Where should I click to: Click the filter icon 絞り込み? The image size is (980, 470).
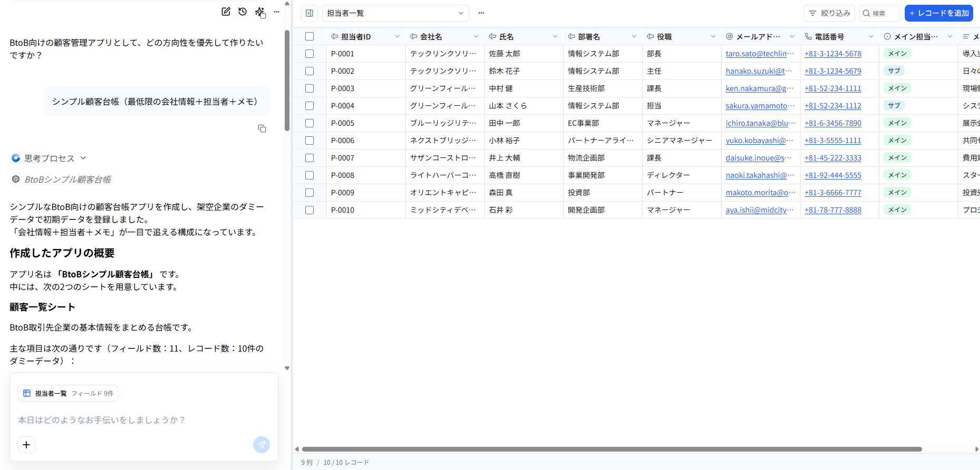click(x=829, y=13)
